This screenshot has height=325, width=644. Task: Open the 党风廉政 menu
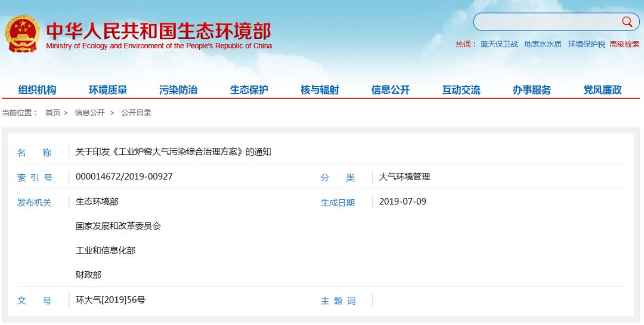(602, 90)
